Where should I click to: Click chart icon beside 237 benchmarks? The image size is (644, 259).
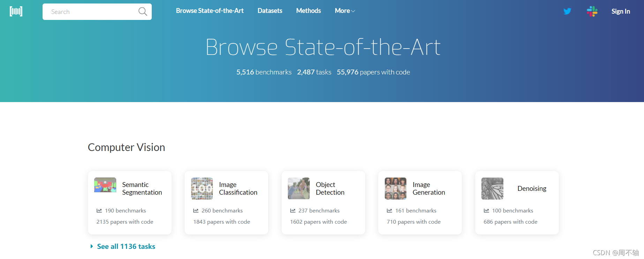coord(293,210)
